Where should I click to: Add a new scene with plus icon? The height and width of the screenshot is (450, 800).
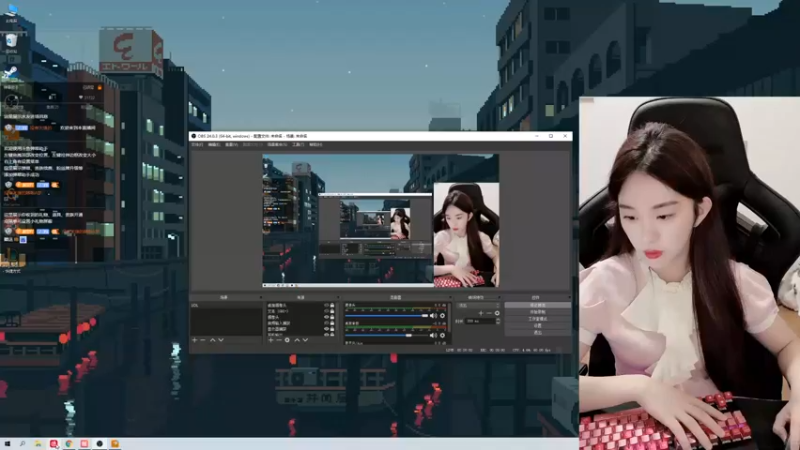(x=194, y=340)
